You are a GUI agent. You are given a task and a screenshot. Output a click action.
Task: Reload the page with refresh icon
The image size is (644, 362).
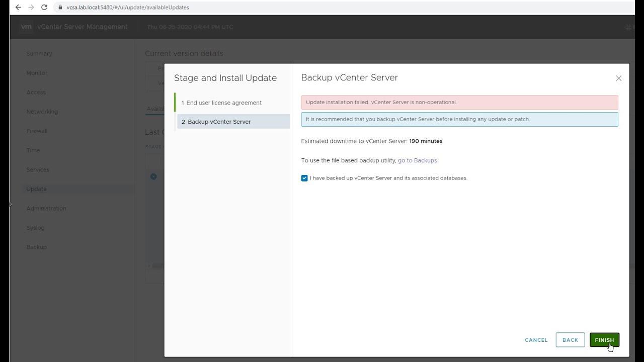[44, 8]
